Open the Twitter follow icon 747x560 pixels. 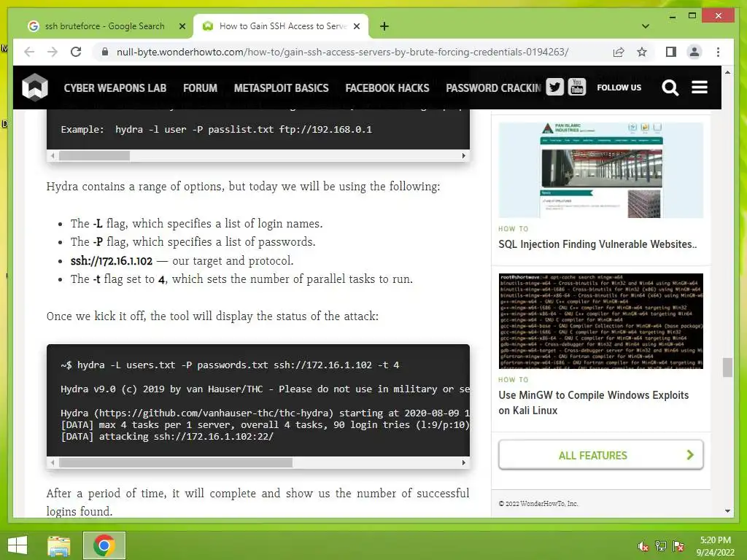tap(554, 87)
